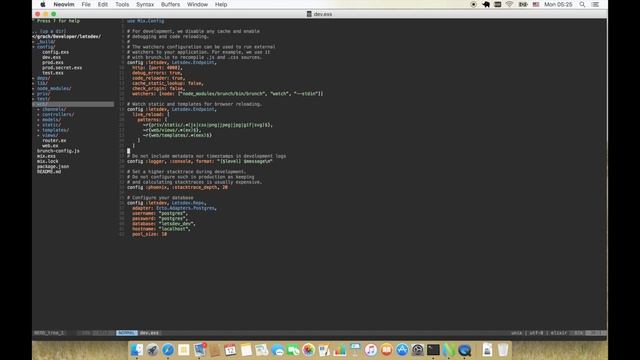Viewport: 640px width, 360px height.
Task: Open Neovim green icon in dock
Action: (x=449, y=350)
